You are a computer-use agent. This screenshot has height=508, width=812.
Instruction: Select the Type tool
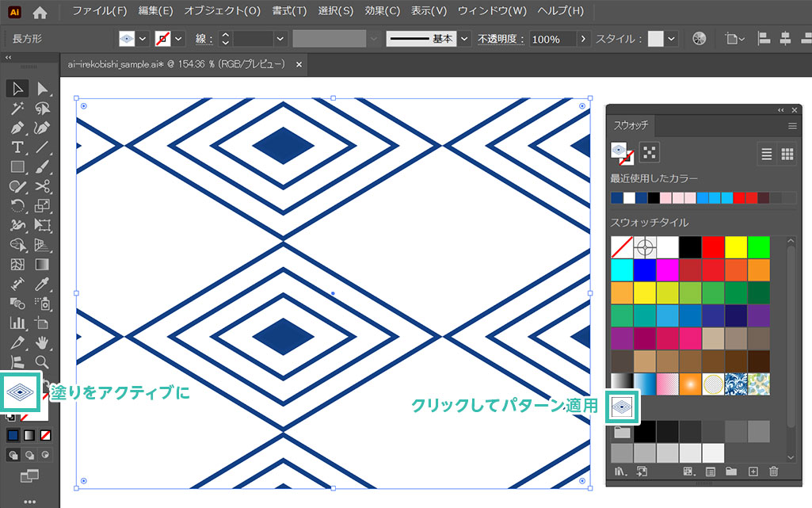click(17, 147)
